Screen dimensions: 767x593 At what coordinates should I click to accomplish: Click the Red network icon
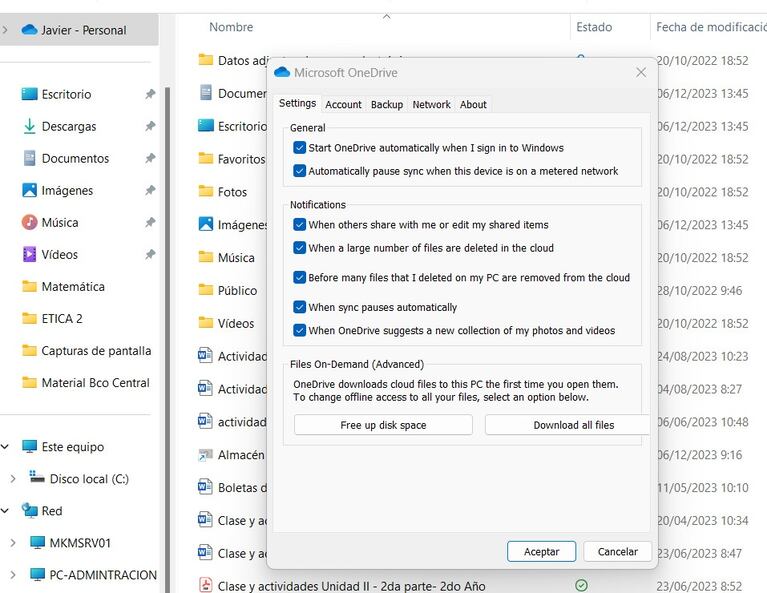click(29, 510)
